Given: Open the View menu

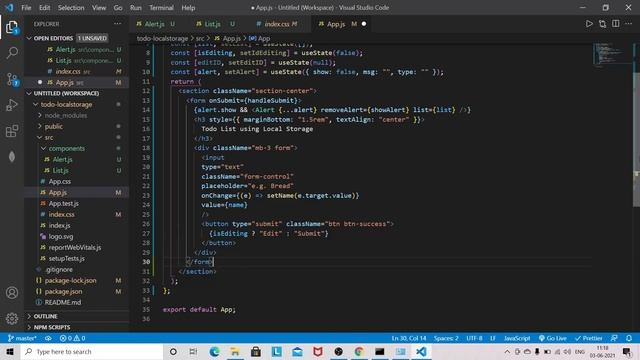Looking at the screenshot, I should pos(99,8).
